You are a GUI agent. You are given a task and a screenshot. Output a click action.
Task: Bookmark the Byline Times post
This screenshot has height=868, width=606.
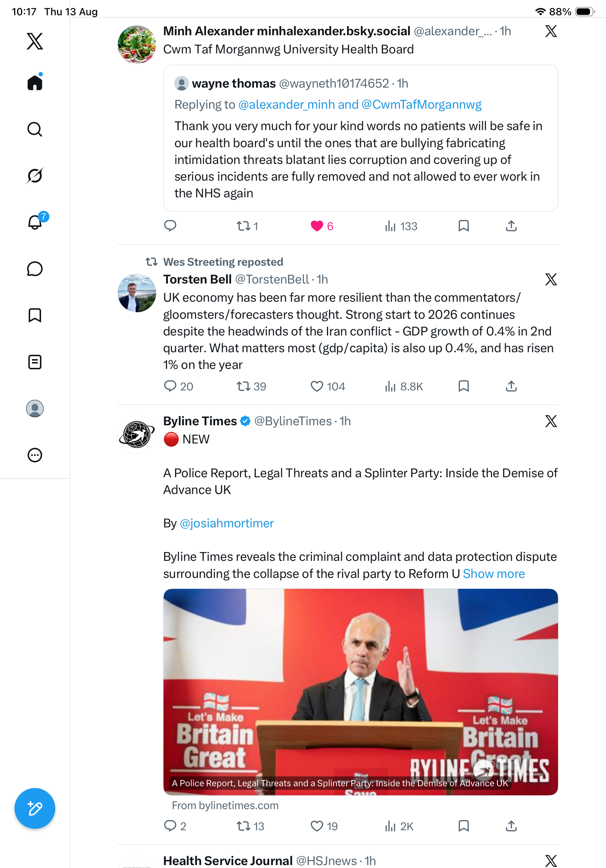tap(464, 826)
